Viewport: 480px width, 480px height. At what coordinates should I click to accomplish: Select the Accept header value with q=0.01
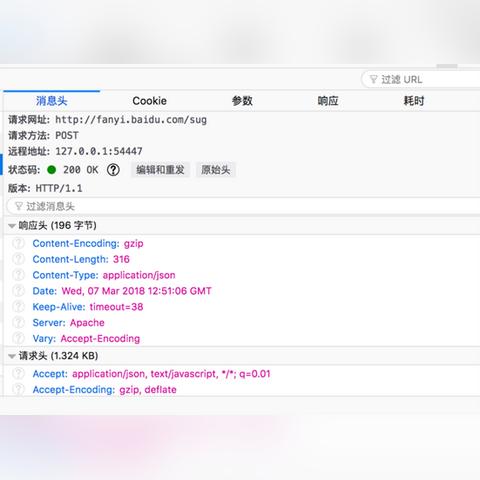coord(171,374)
